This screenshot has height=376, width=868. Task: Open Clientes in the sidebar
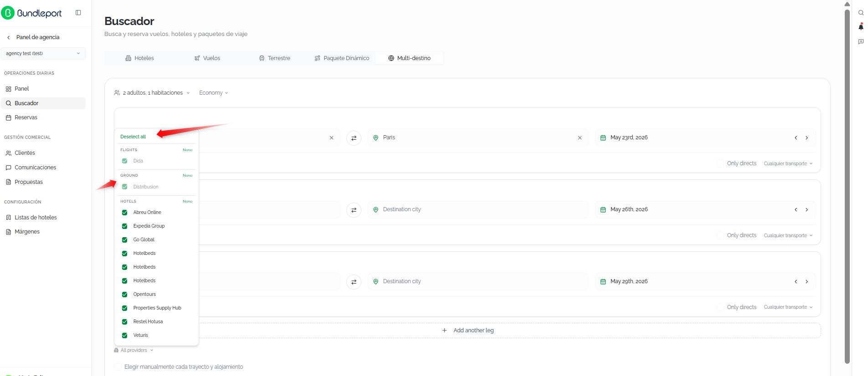click(x=43, y=153)
